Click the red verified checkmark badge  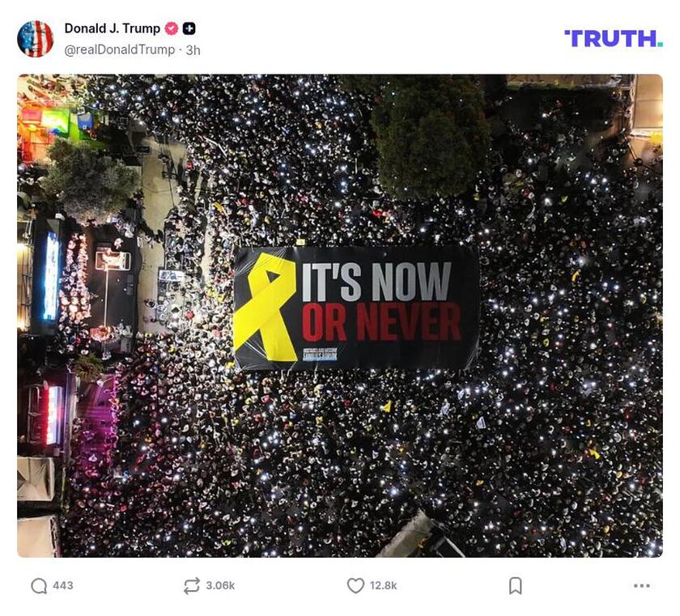point(172,28)
